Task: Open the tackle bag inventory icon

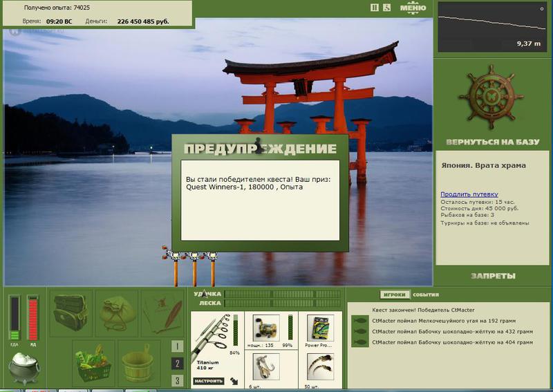Action: pyautogui.click(x=71, y=313)
